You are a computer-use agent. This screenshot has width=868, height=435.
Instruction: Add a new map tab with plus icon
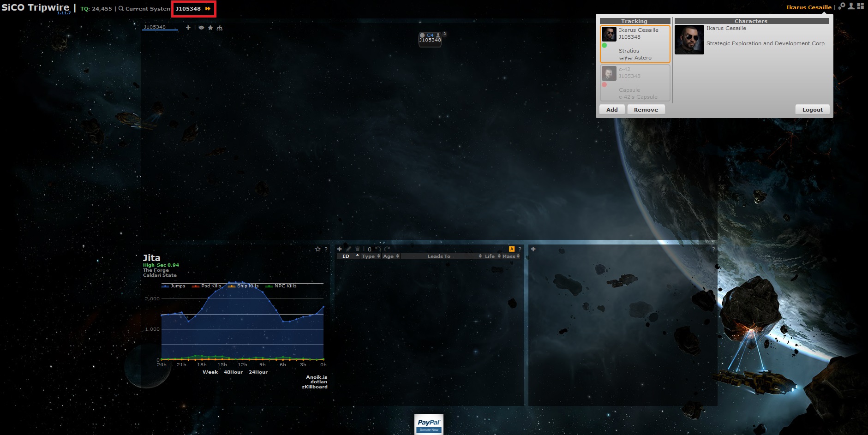pos(188,28)
